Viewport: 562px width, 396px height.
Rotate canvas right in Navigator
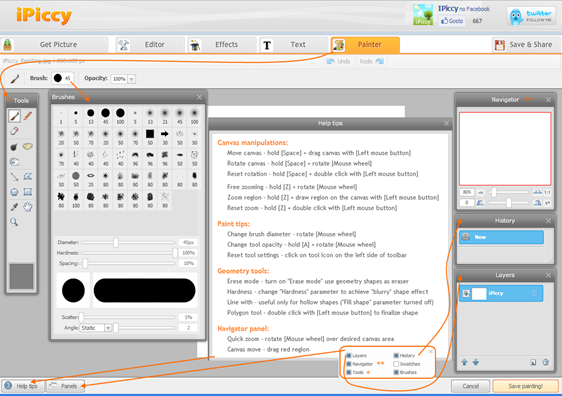tap(537, 203)
